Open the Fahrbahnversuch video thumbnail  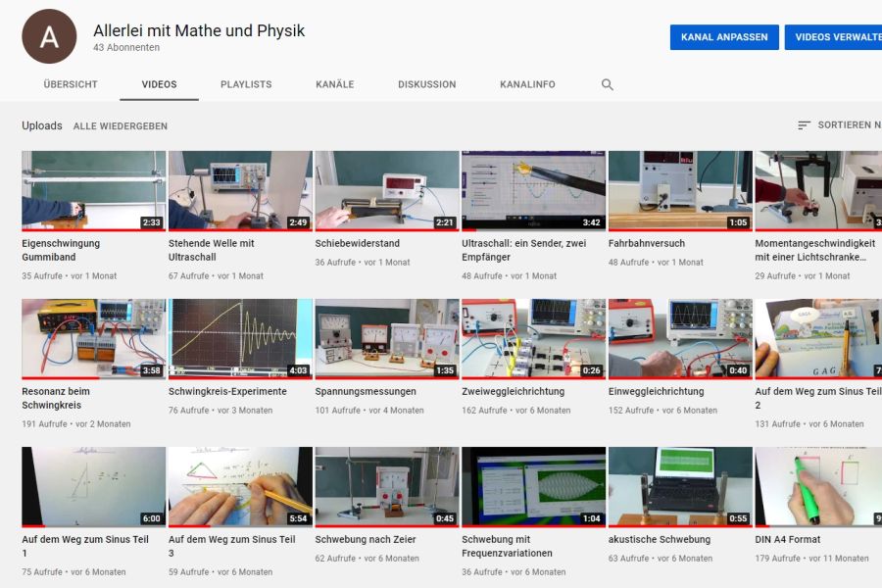pos(681,191)
